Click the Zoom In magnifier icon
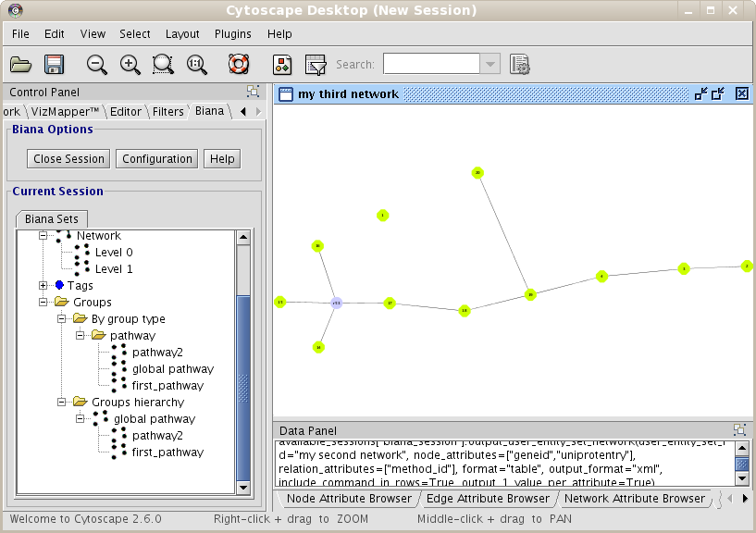 (130, 65)
